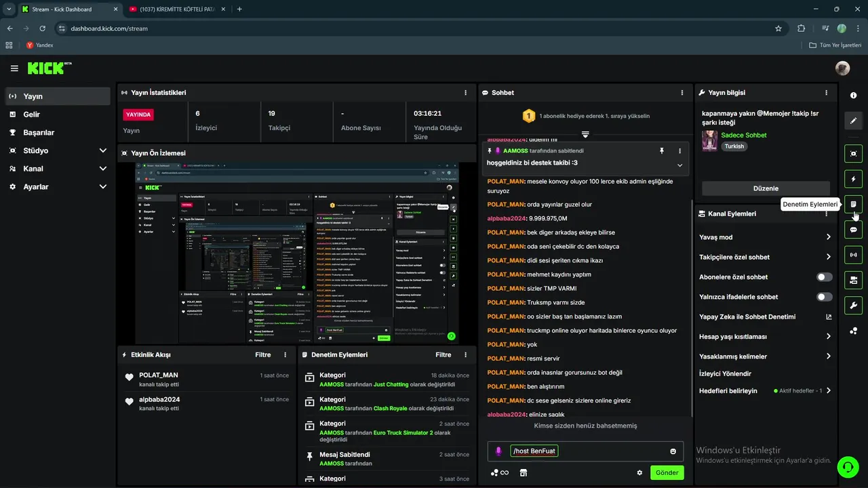The image size is (868, 488).
Task: Click the info icon in the right sidebar
Action: pos(853,96)
